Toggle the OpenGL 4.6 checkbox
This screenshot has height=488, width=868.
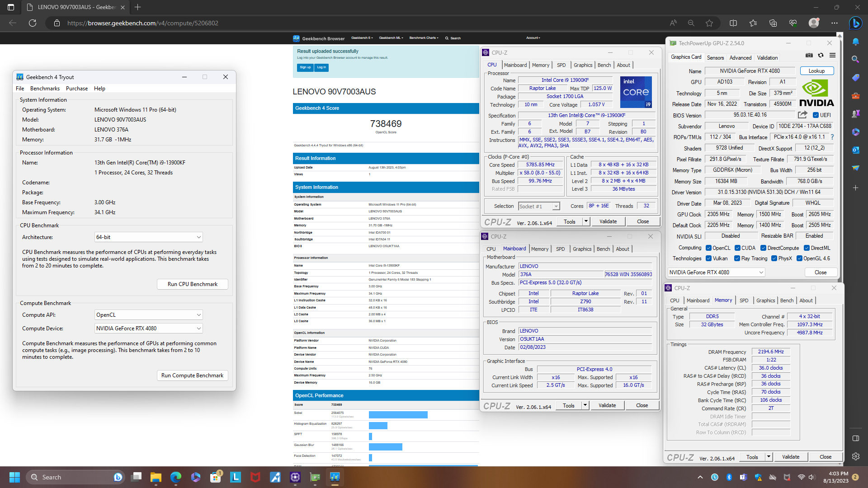pyautogui.click(x=799, y=258)
